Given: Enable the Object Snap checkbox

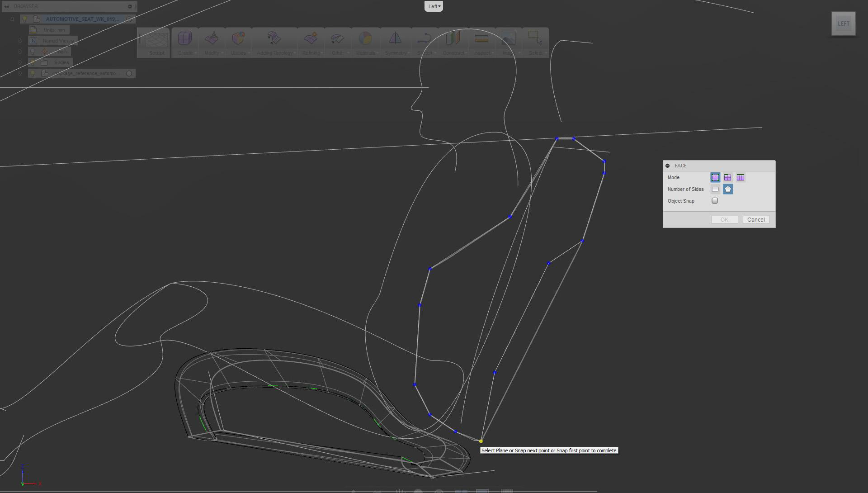Looking at the screenshot, I should click(x=714, y=200).
